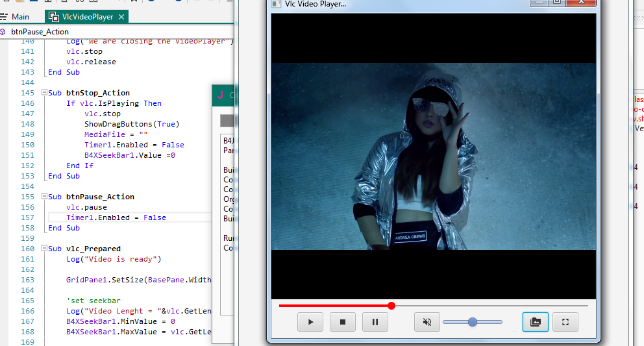Image resolution: width=644 pixels, height=346 pixels.
Task: Click 'B4XSeekBar1.Value =0' line
Action: click(x=130, y=155)
